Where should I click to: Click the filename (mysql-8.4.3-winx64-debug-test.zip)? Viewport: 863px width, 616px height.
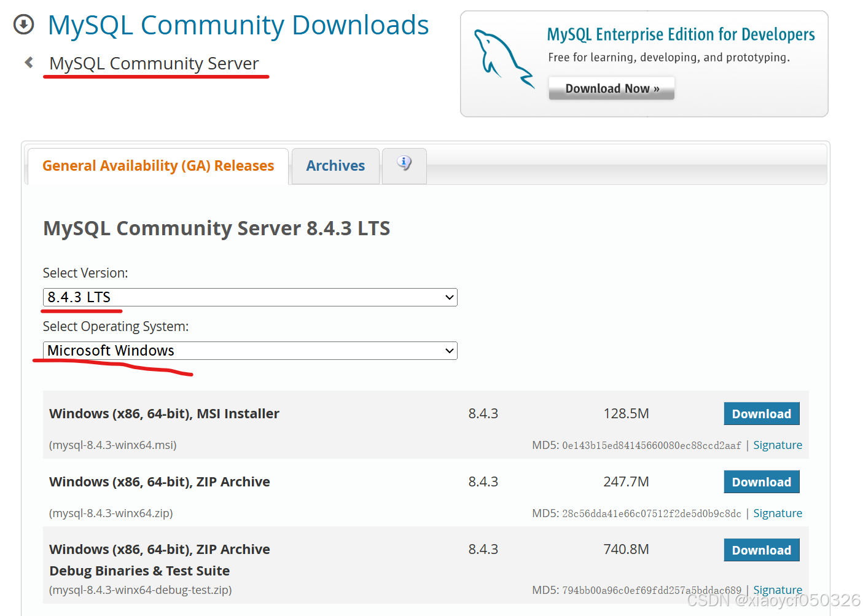click(141, 590)
